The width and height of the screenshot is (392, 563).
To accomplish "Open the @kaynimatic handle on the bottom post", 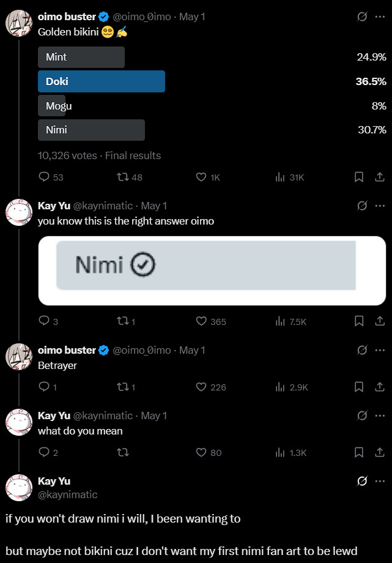I will 68,494.
